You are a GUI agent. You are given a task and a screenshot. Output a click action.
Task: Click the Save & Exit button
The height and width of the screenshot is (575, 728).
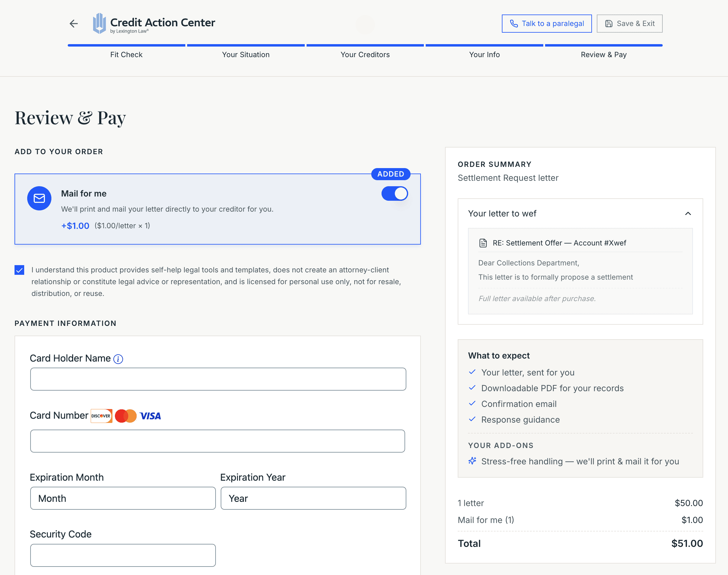[629, 24]
